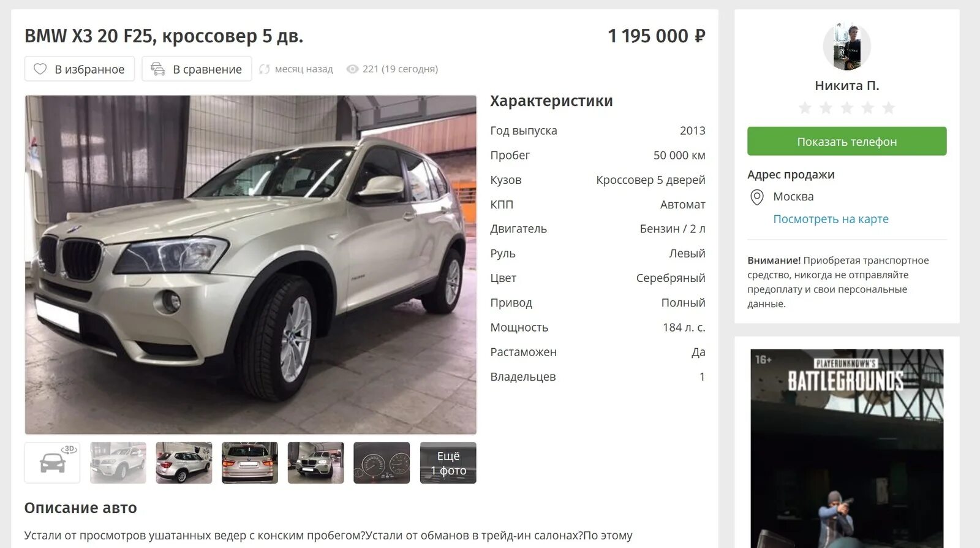Click the map pin icon near Москва

click(x=757, y=197)
